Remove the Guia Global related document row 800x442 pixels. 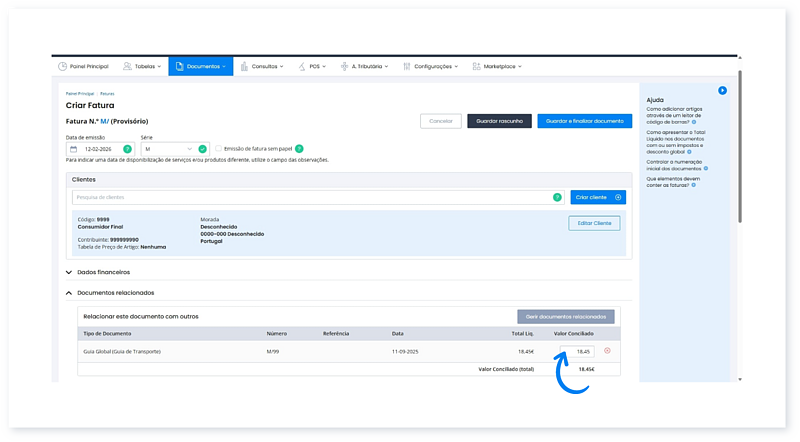tap(607, 351)
